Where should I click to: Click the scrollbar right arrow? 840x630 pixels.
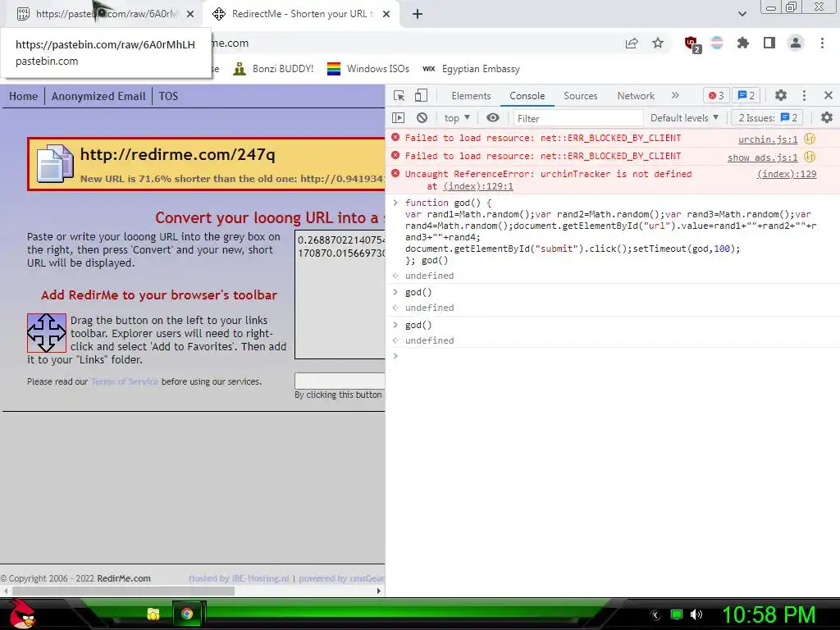(379, 591)
